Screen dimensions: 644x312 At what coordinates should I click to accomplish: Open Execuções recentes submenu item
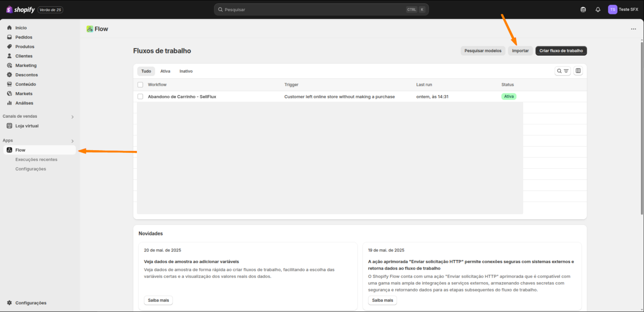pyautogui.click(x=36, y=160)
